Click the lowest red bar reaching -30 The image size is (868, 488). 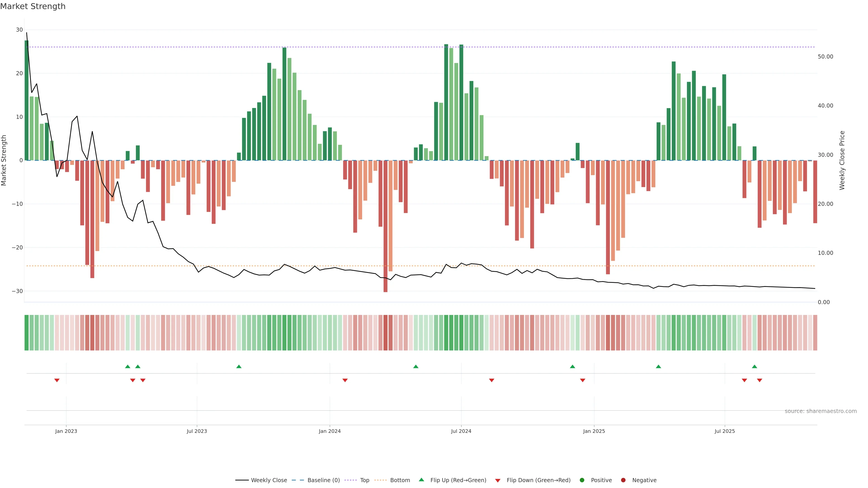point(385,236)
